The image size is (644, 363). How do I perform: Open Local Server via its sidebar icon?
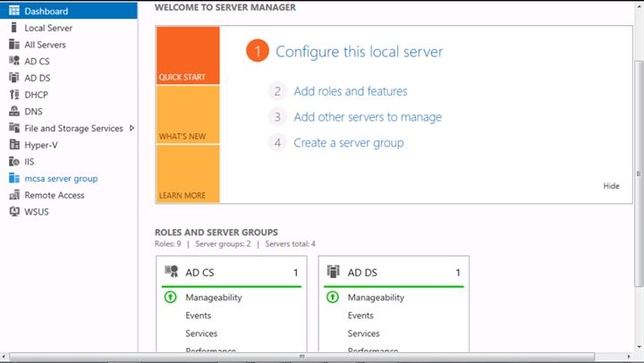click(14, 28)
